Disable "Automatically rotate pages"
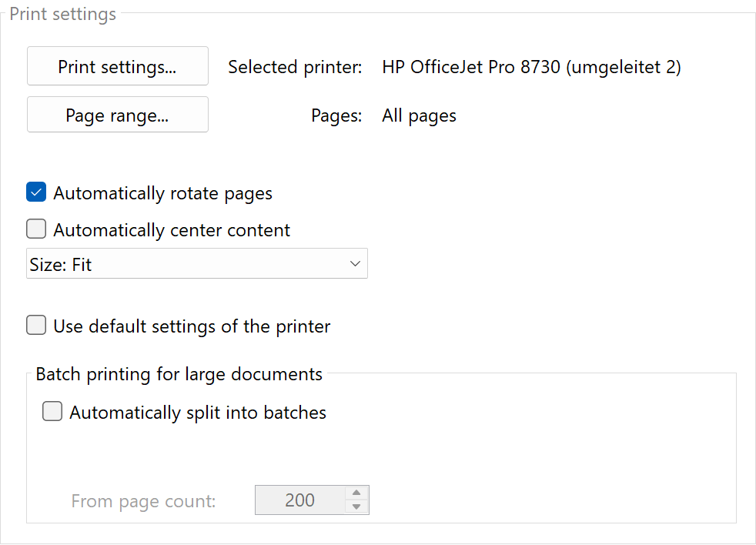The height and width of the screenshot is (545, 756). (35, 192)
